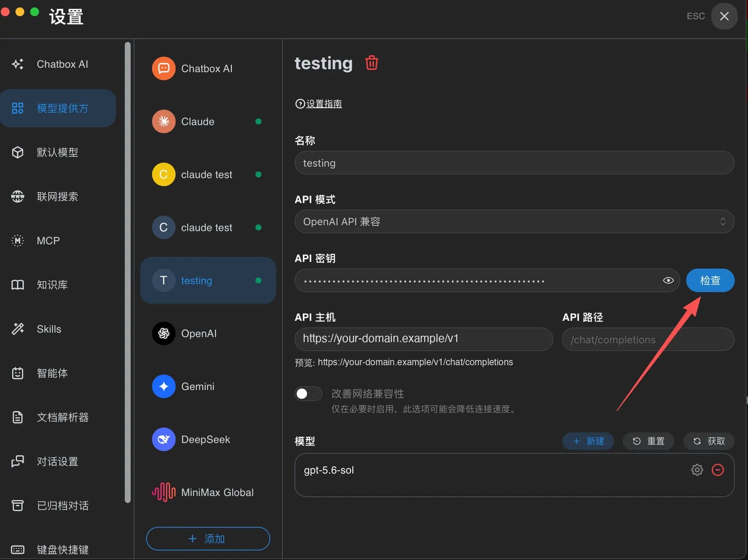
Task: Click the API 密钥 key input field
Action: [x=487, y=280]
